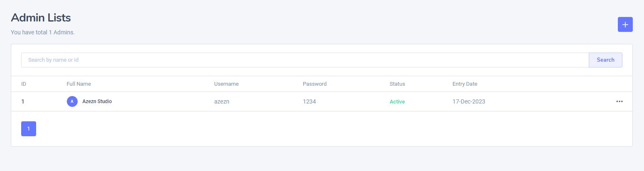Click the Active status label
Viewport: 644px width, 171px height.
pos(397,102)
